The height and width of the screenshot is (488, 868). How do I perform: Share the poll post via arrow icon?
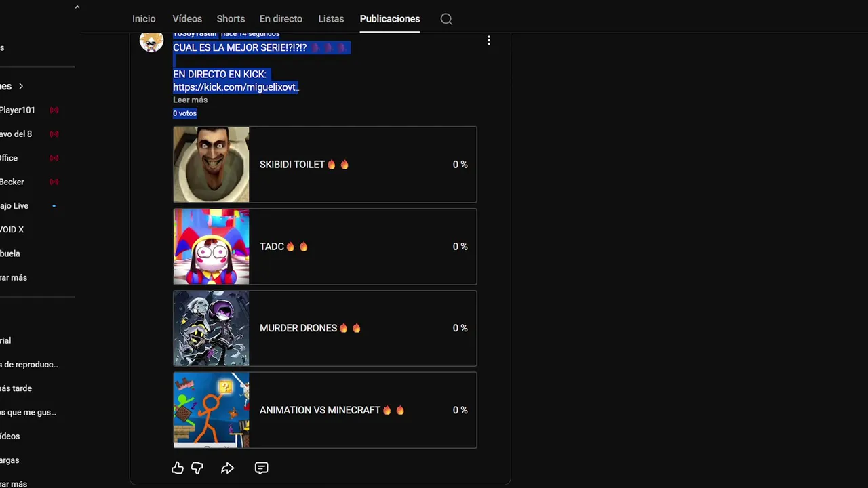(x=228, y=468)
